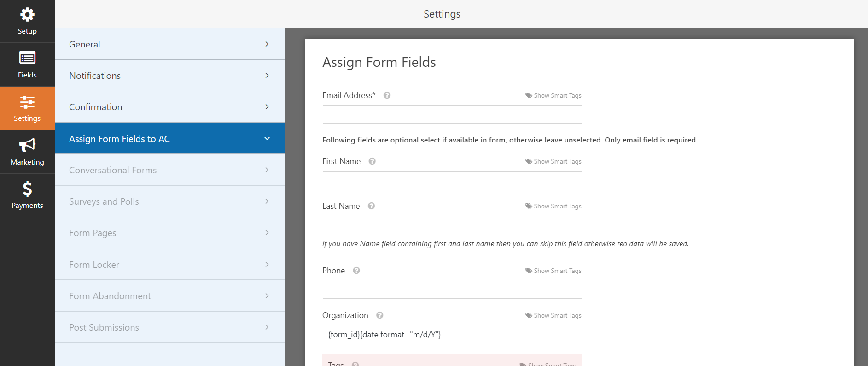The image size is (868, 366).
Task: Click help icon beside First Name
Action: click(372, 161)
